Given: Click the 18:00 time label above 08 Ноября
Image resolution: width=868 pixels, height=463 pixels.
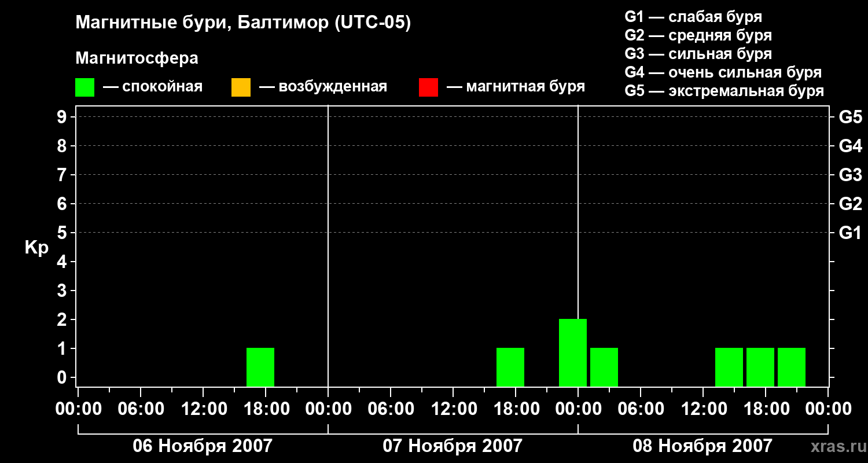Looking at the screenshot, I should (766, 409).
